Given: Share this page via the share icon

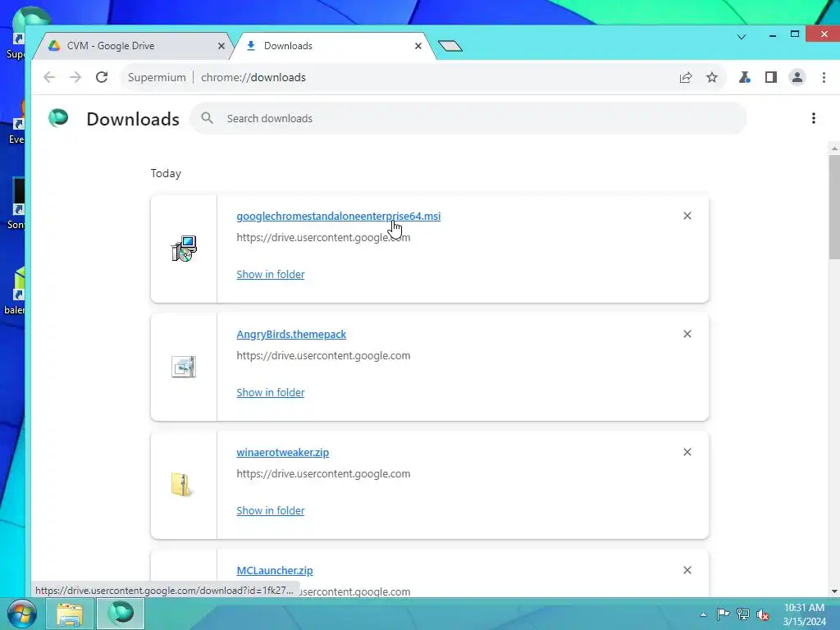Looking at the screenshot, I should click(x=686, y=78).
